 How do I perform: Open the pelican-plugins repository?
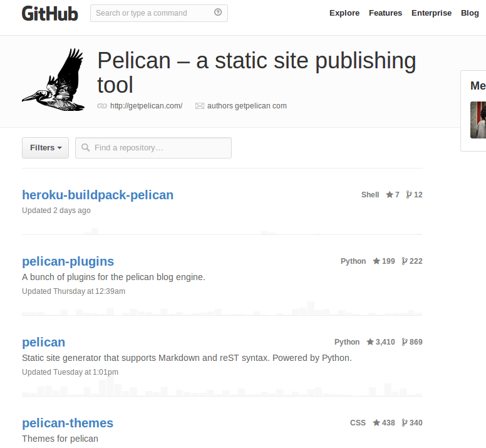click(68, 261)
